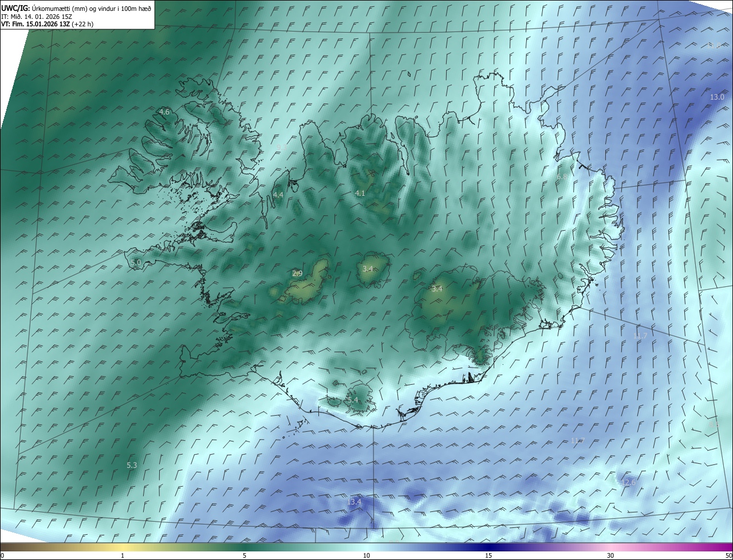Click the '1' tick on the color scale
Image resolution: width=733 pixels, height=560 pixels.
(123, 556)
